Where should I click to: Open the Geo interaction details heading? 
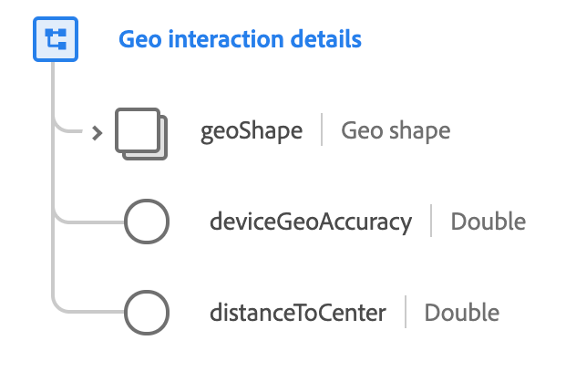tap(240, 39)
